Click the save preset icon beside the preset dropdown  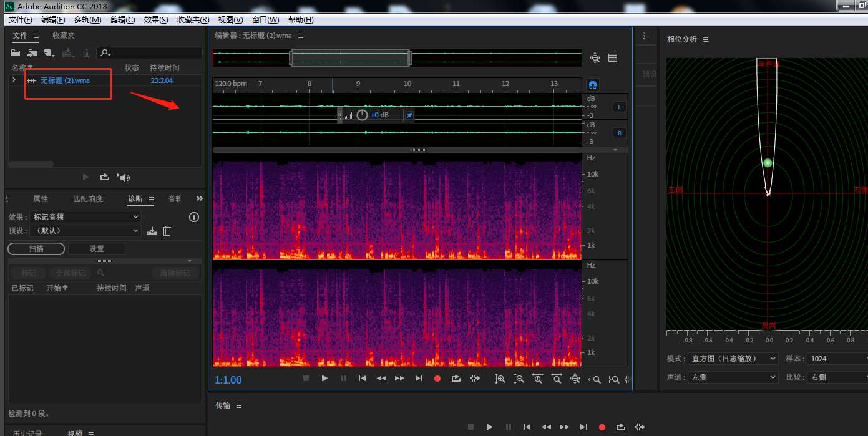(x=152, y=231)
